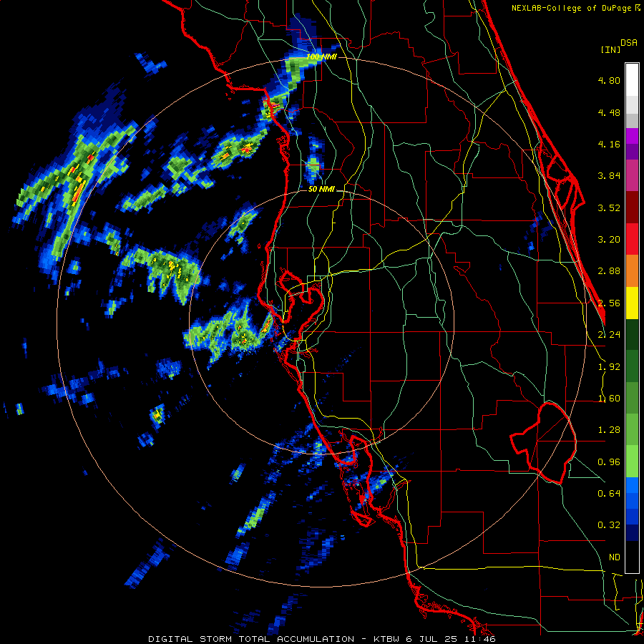
Task: Click the ND legend label
Action: [x=615, y=557]
